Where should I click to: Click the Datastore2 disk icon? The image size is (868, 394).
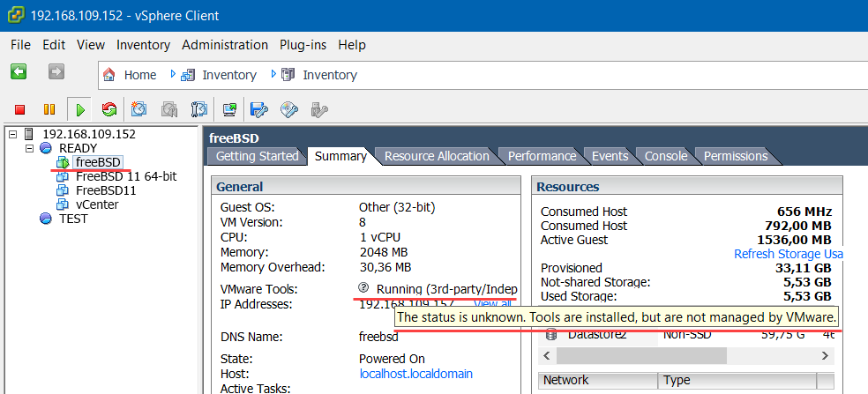pos(550,334)
